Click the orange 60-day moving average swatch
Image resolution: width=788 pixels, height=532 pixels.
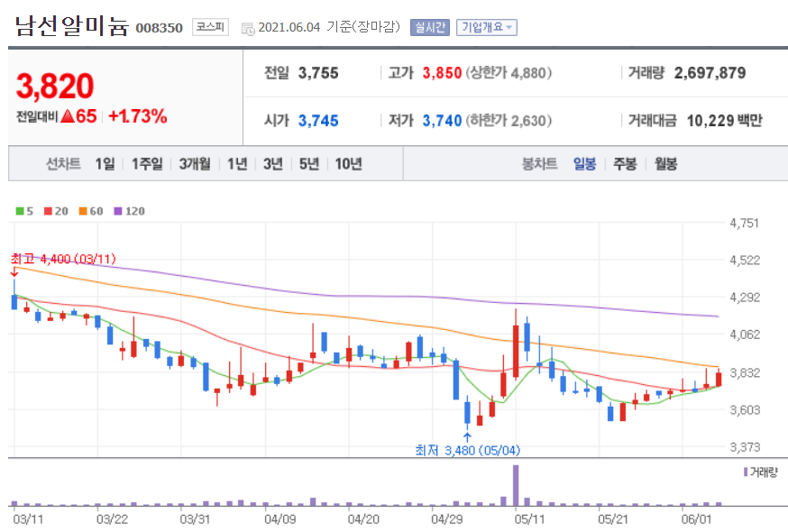83,211
